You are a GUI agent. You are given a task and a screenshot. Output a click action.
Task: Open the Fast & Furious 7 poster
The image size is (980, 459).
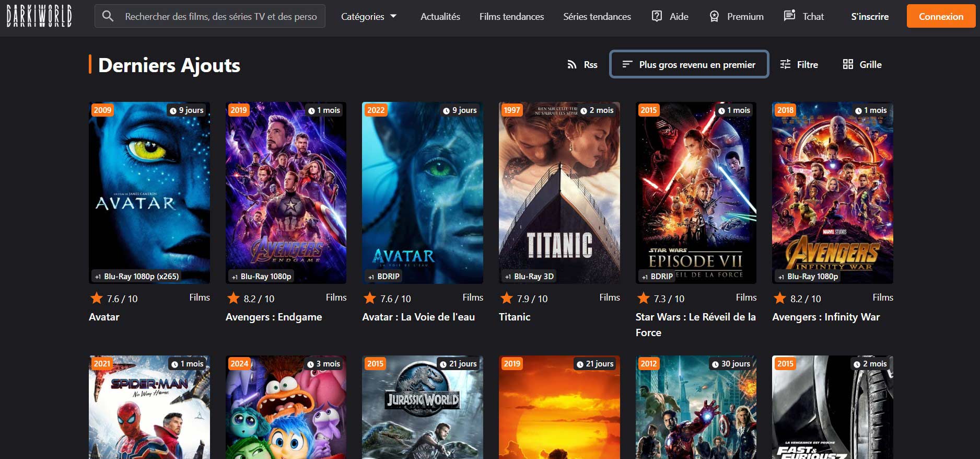click(x=833, y=407)
